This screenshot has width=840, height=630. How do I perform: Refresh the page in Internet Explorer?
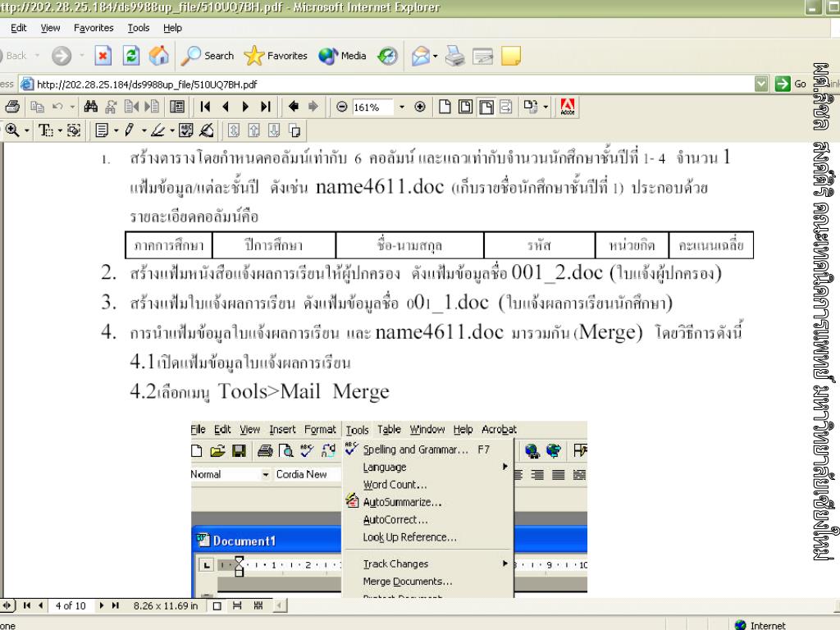tap(130, 56)
